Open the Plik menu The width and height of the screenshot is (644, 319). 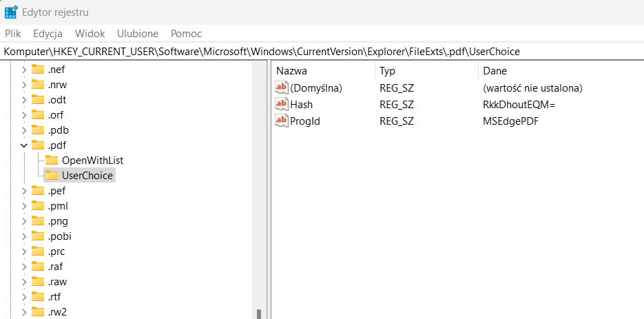coord(12,33)
